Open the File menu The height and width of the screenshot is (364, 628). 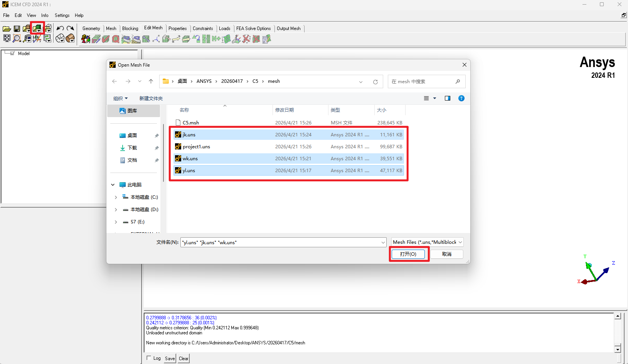(x=6, y=15)
